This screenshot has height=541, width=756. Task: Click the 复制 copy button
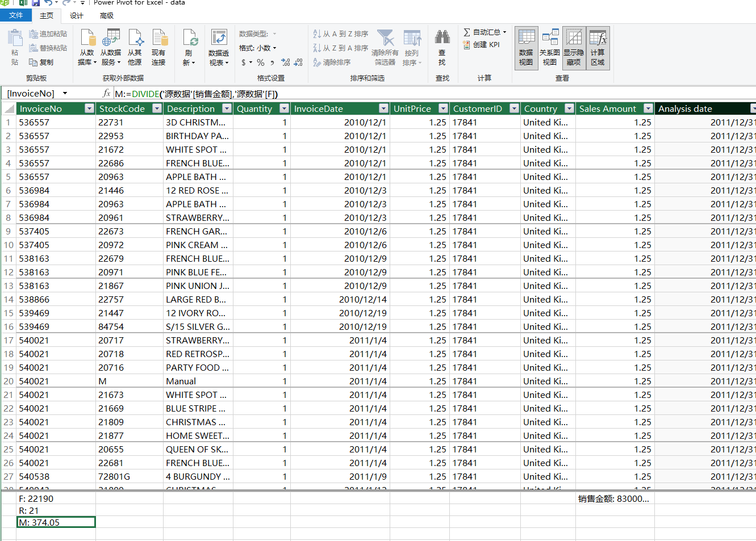pyautogui.click(x=41, y=62)
